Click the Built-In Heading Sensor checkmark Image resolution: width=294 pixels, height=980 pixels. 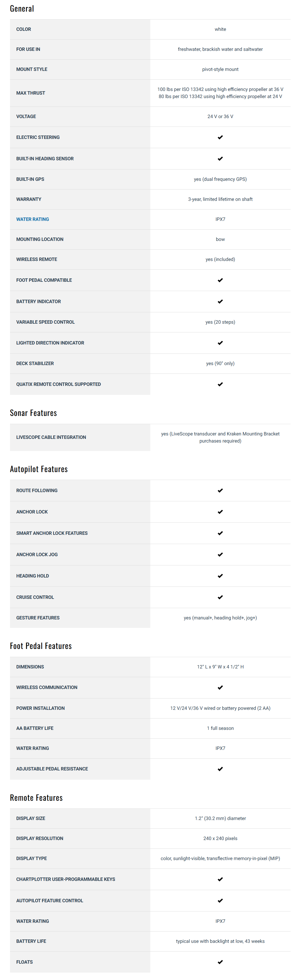(220, 159)
